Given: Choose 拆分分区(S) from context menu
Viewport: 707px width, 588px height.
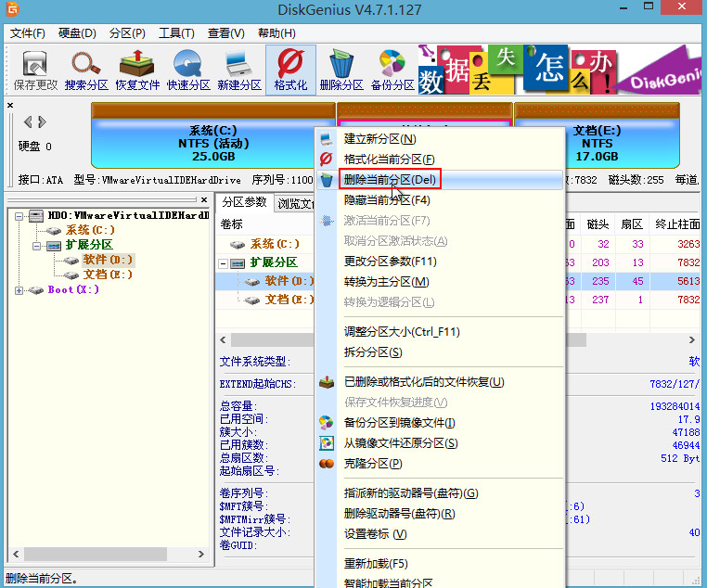Looking at the screenshot, I should 440,352.
